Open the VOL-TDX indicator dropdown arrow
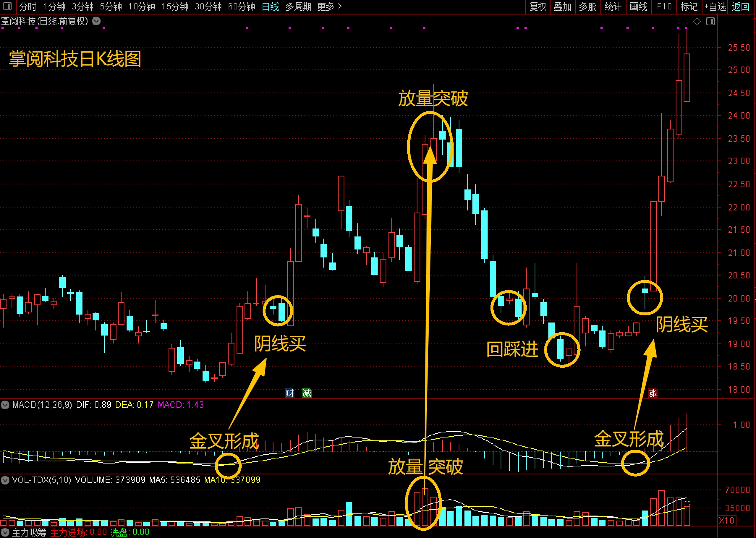 (5, 480)
